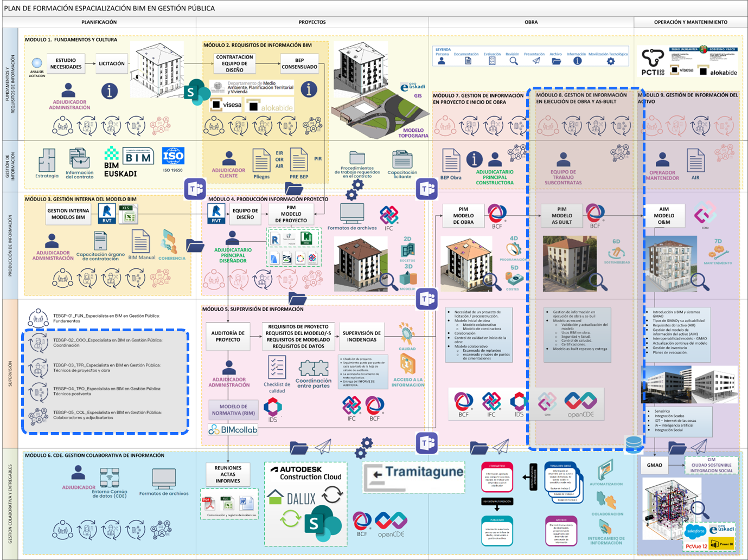
Task: Click the 3D MODELO icon
Action: tap(408, 278)
